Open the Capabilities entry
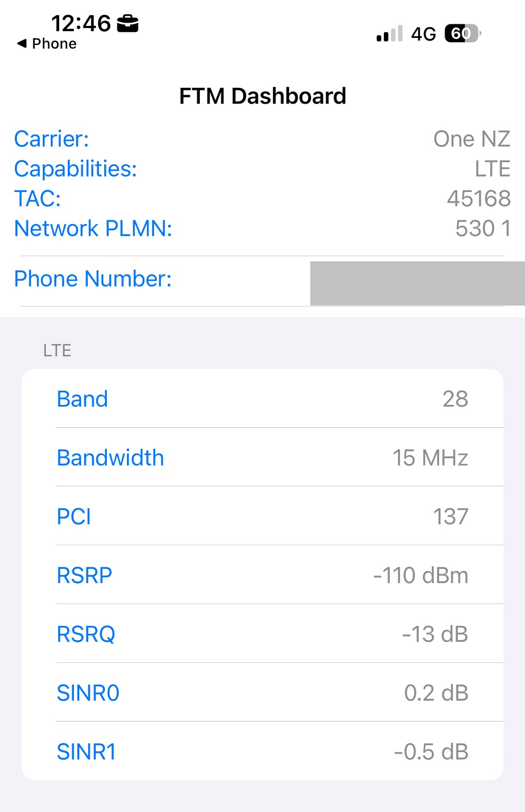Viewport: 525px width, 812px height. click(x=262, y=169)
